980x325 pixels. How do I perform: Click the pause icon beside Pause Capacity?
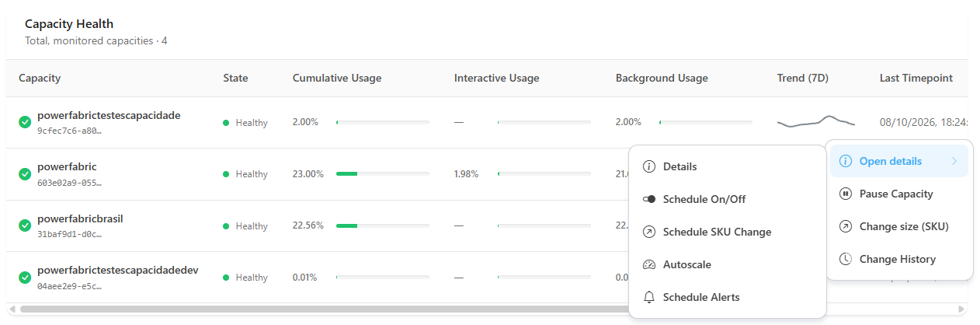click(x=846, y=194)
